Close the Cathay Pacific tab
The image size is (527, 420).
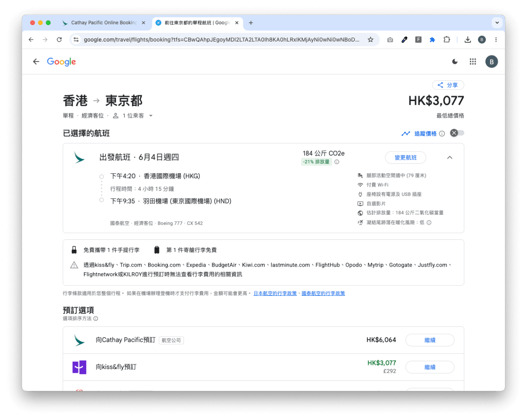pos(143,23)
